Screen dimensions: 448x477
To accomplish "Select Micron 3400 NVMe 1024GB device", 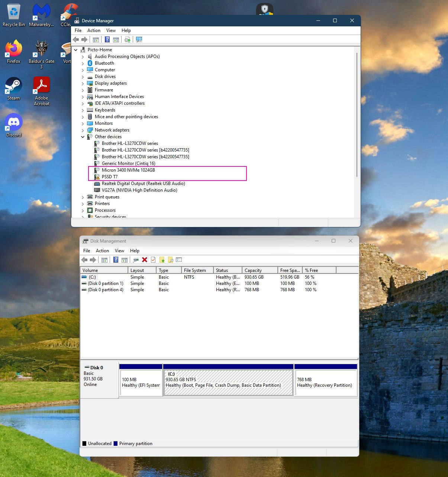I will pos(128,170).
